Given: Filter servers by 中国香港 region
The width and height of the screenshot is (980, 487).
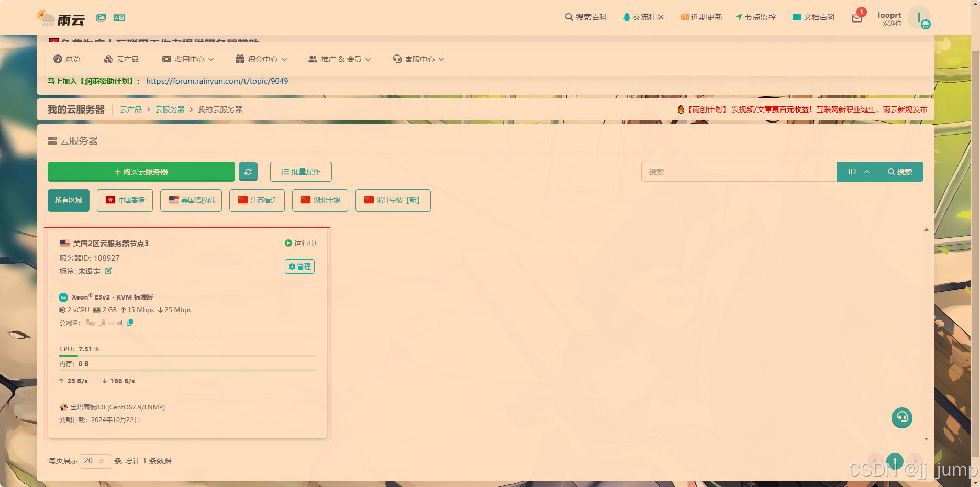Looking at the screenshot, I should click(125, 200).
